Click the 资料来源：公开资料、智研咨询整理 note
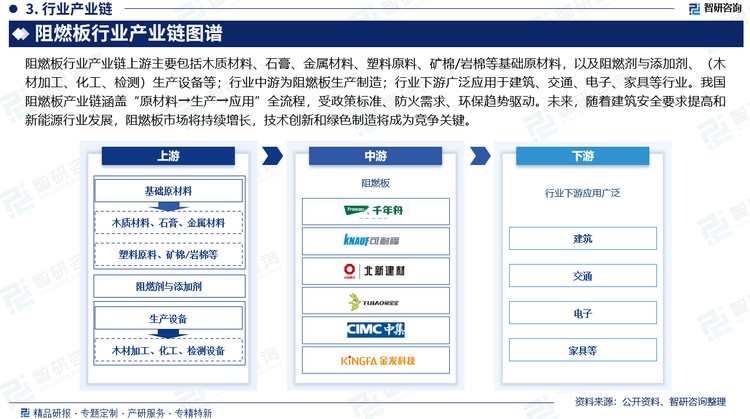Viewport: 750px width, 419px height. [650, 401]
